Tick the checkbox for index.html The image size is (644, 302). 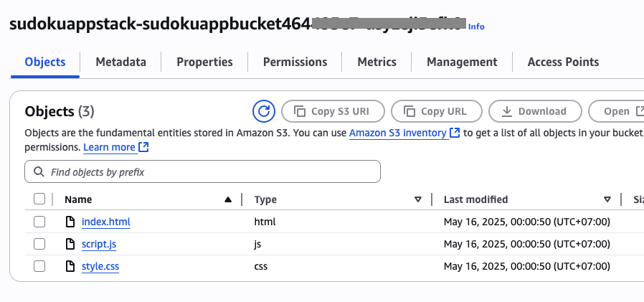point(39,222)
